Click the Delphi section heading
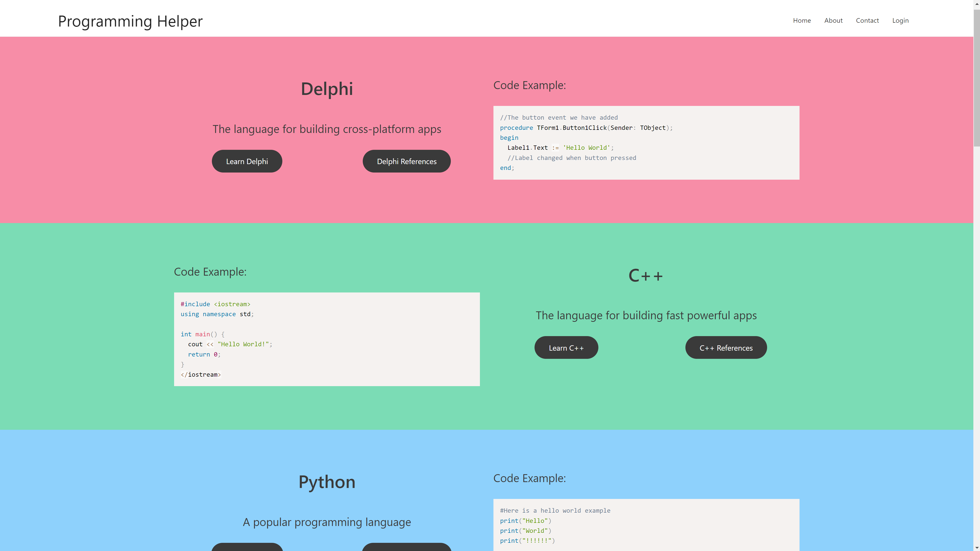This screenshot has height=551, width=980. coord(326,89)
